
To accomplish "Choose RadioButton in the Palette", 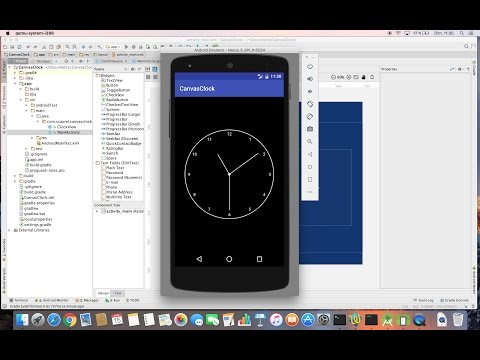I will coord(115,100).
